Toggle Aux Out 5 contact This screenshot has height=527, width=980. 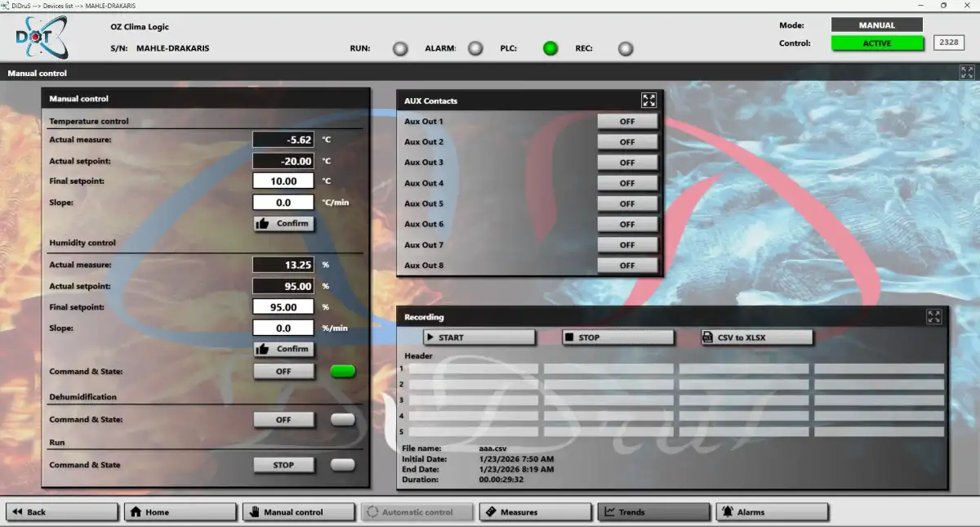pos(627,203)
